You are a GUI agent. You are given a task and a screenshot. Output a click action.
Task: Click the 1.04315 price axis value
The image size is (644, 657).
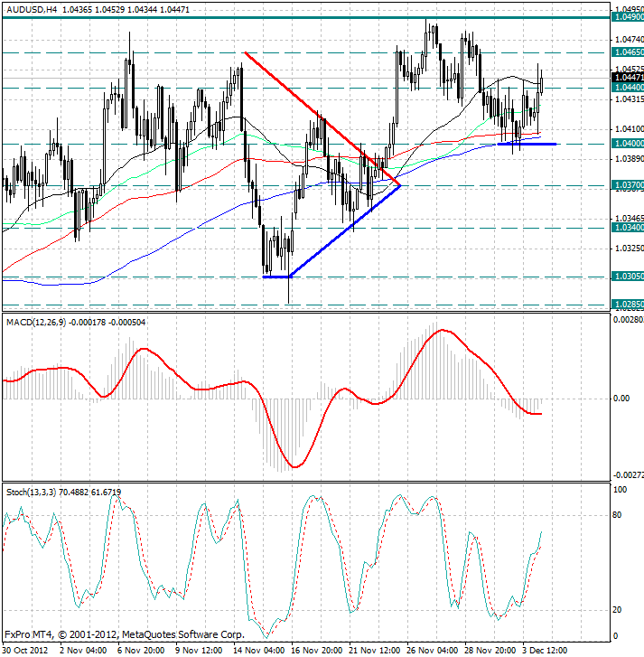click(x=630, y=99)
